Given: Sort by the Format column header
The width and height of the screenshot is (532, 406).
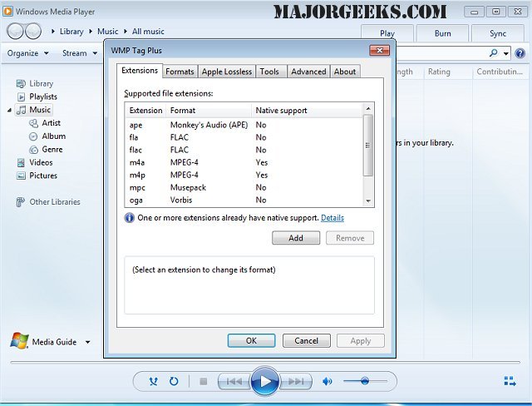Looking at the screenshot, I should tap(209, 111).
